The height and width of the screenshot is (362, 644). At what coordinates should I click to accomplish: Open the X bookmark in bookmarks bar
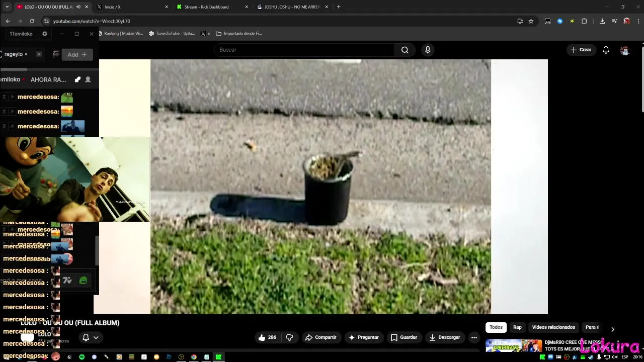pyautogui.click(x=205, y=34)
